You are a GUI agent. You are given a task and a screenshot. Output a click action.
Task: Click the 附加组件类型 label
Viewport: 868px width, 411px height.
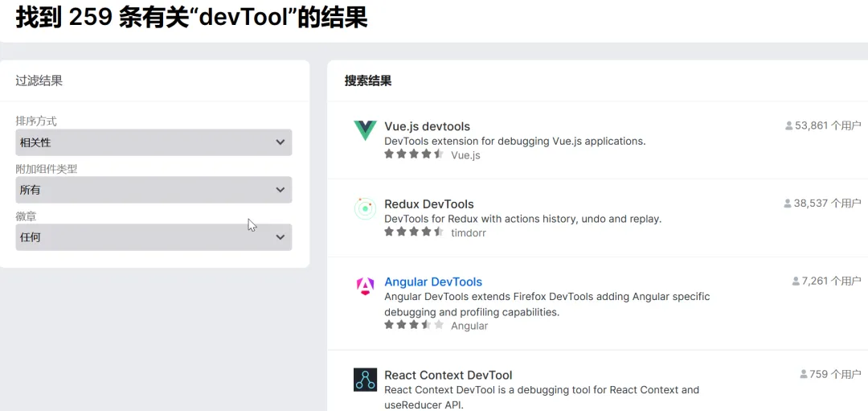[x=47, y=169]
